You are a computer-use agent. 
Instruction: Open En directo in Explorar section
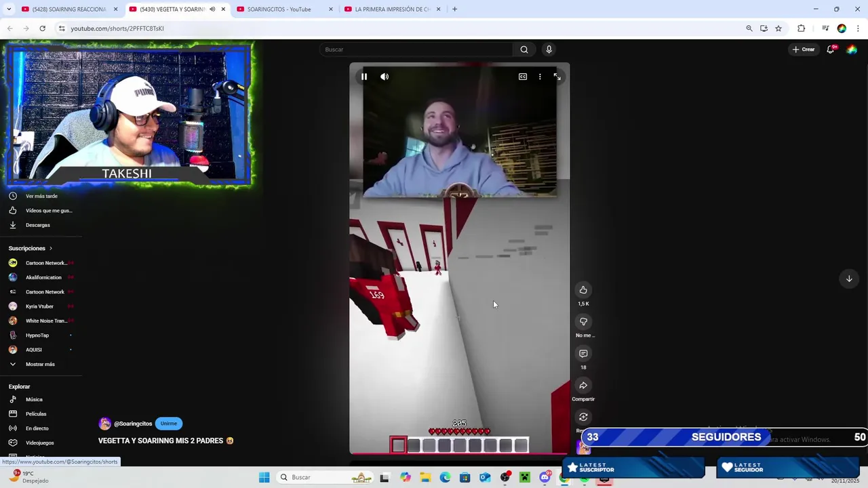[37, 428]
